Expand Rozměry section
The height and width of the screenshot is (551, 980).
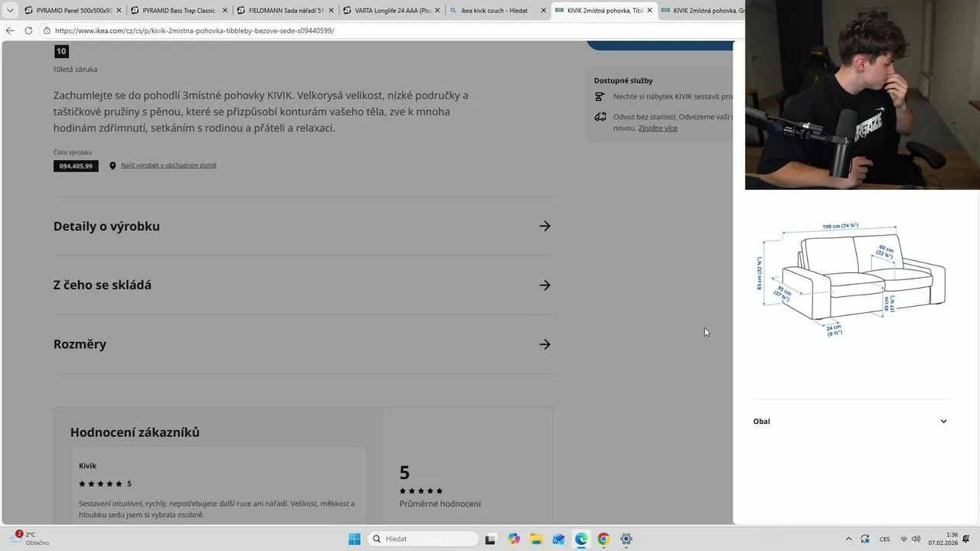[x=302, y=344]
